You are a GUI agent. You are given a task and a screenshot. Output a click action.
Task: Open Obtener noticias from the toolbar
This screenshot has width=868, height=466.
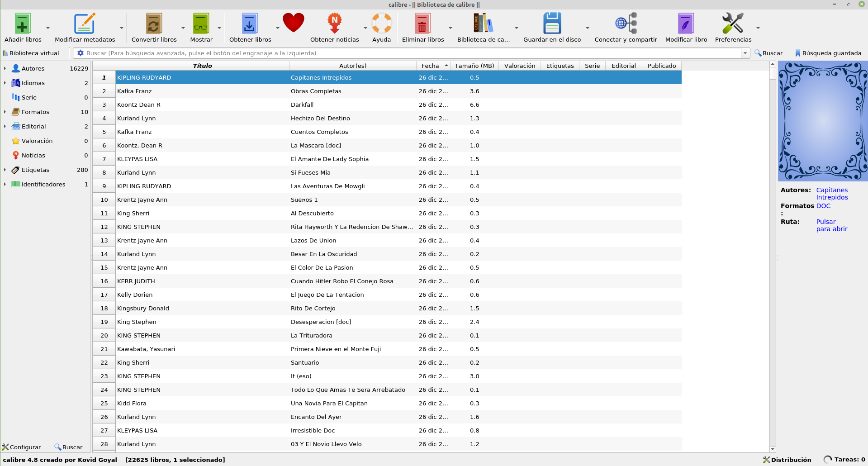(334, 24)
